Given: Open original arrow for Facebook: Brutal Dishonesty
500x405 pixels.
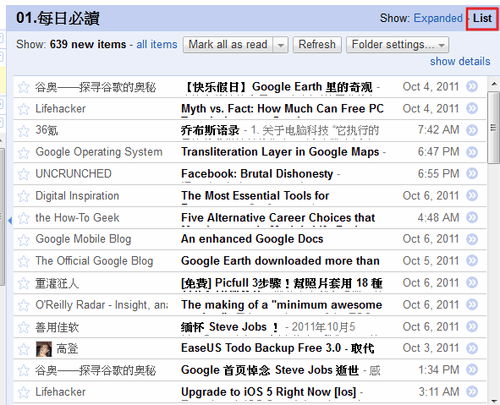Looking at the screenshot, I should coord(472,174).
